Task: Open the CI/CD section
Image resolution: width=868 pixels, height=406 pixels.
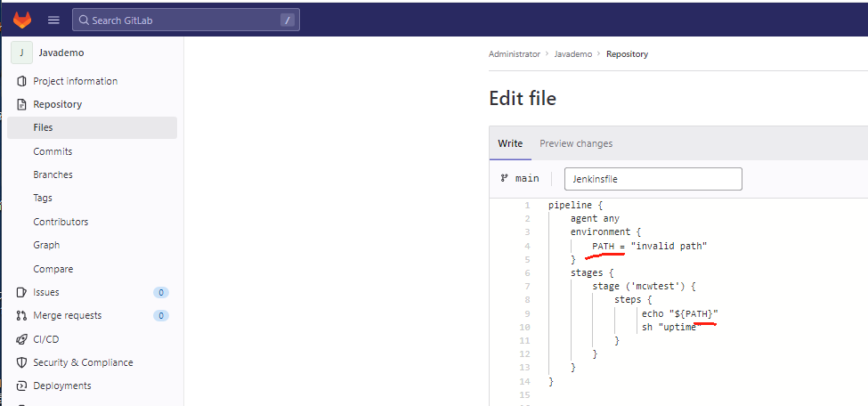Action: click(x=46, y=339)
